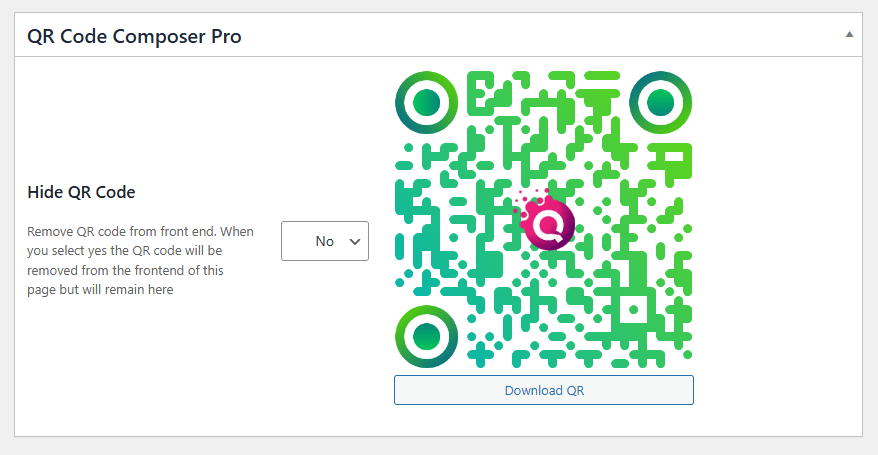Click the "will remain here" description line

pyautogui.click(x=100, y=290)
